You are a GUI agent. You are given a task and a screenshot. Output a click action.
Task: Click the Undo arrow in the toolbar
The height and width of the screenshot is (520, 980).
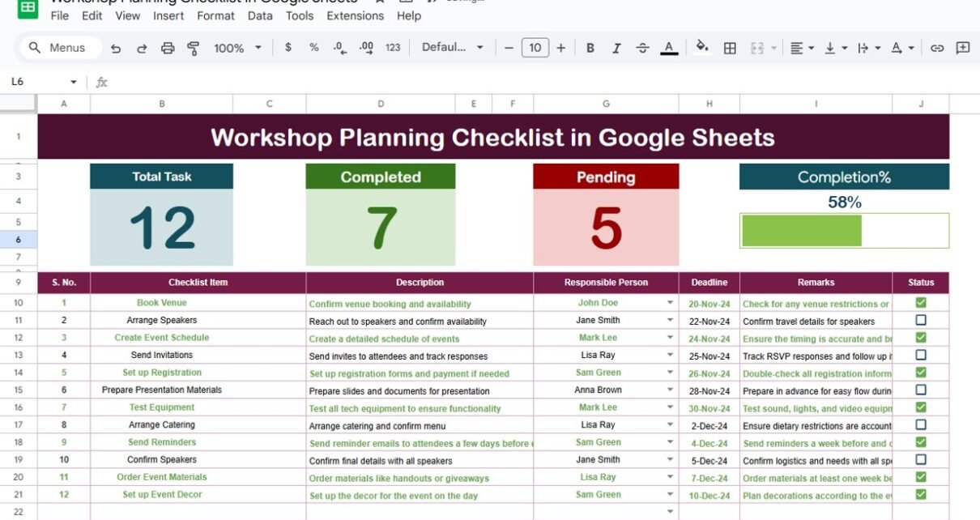116,49
